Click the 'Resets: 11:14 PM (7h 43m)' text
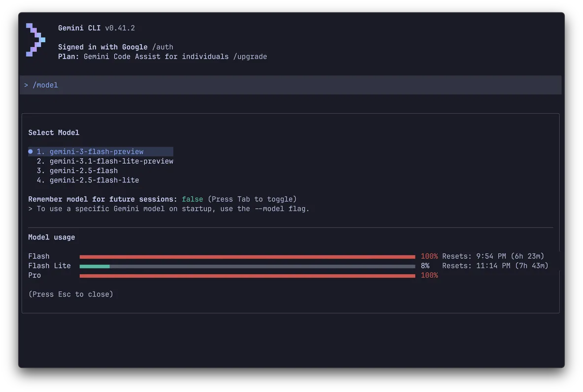The height and width of the screenshot is (392, 583). click(495, 266)
